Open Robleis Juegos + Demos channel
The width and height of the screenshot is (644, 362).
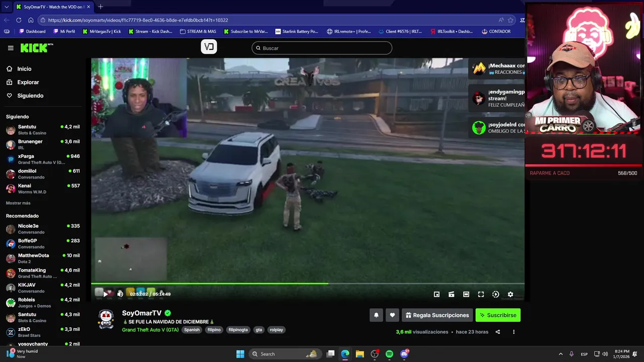coord(43,303)
